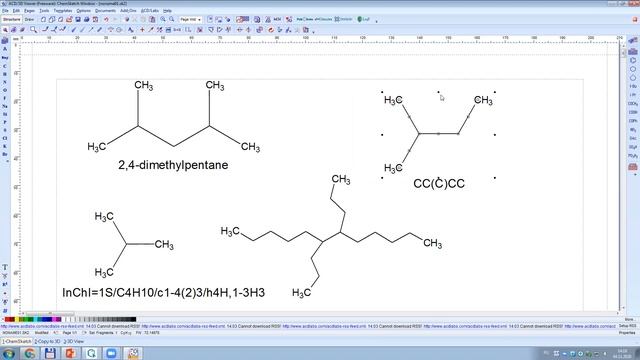Open the Tools menu
This screenshot has width=640, height=360.
point(44,11)
